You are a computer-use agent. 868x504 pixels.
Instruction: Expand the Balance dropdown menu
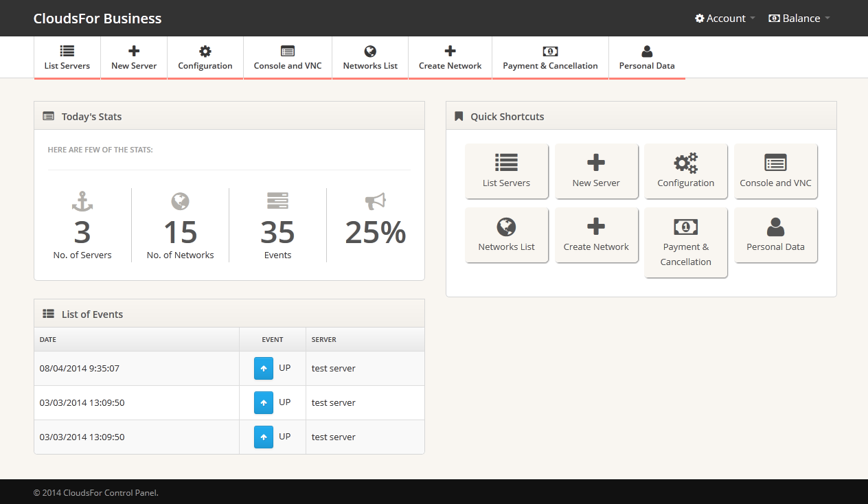pos(799,19)
